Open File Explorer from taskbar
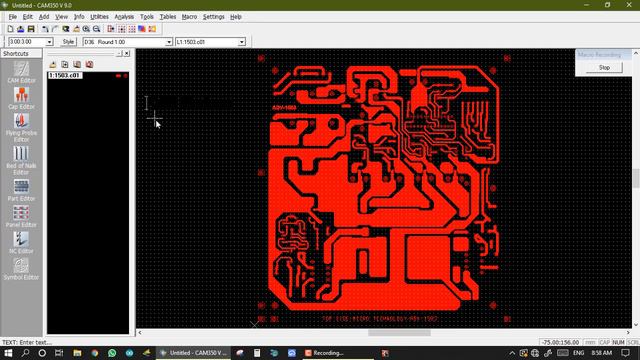640x360 pixels. (x=77, y=353)
